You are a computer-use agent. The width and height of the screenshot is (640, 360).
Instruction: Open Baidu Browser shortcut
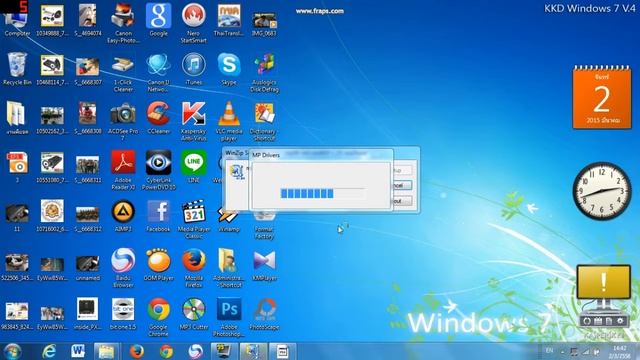123,268
